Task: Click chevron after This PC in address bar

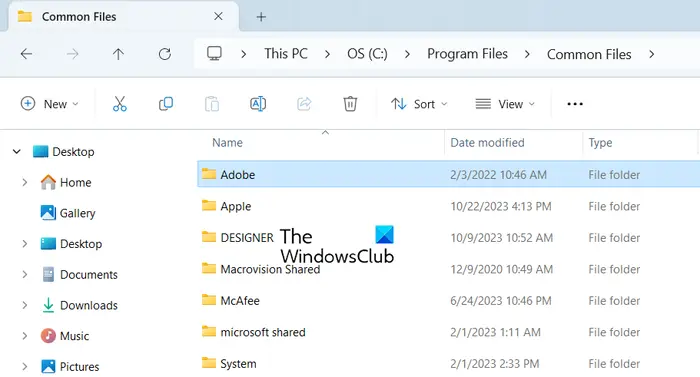Action: click(x=327, y=54)
